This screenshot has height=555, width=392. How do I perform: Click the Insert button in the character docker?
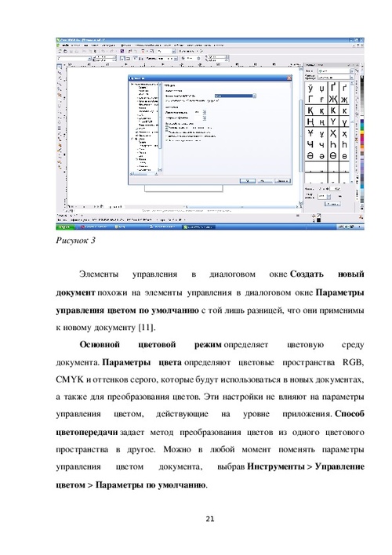pos(332,204)
